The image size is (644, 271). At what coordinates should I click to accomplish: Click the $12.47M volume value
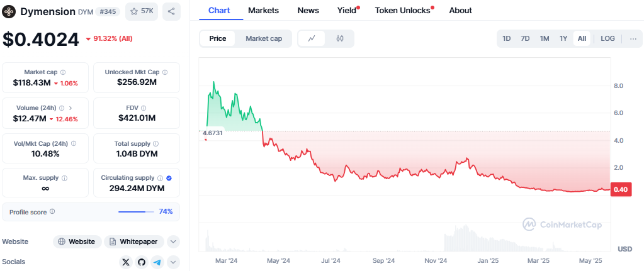(30, 119)
